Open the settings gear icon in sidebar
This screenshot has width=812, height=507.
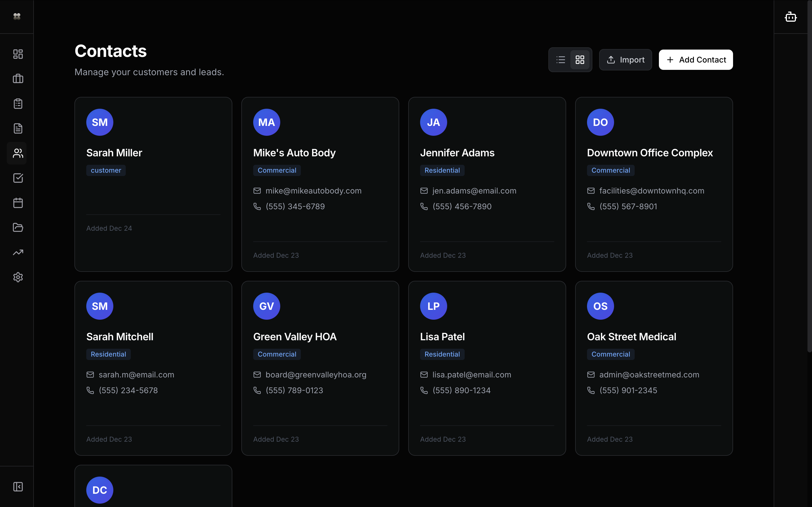[x=18, y=277]
